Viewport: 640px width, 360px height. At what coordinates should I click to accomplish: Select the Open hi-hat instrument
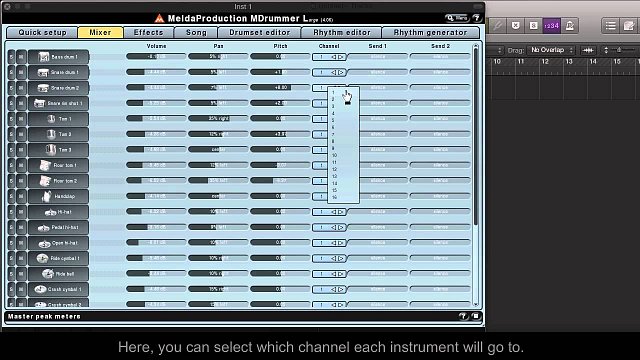[58, 243]
